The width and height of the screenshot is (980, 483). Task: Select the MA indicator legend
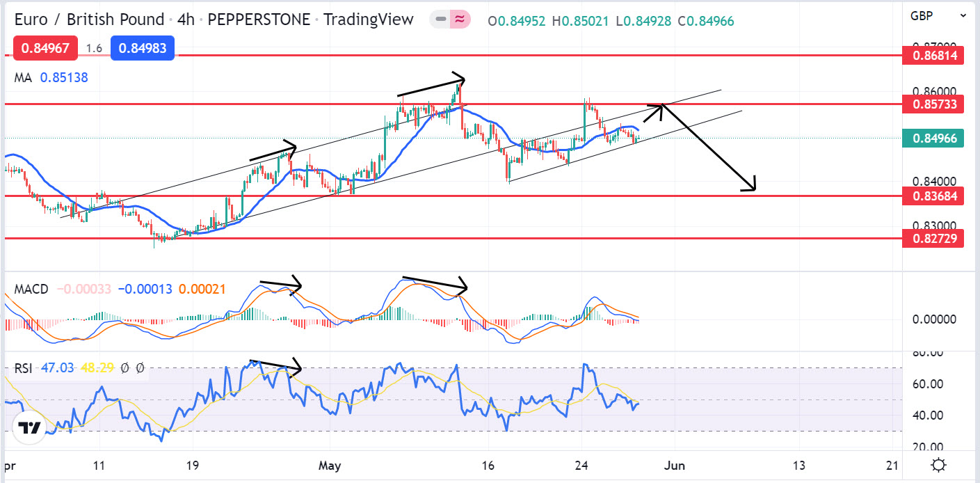click(24, 78)
